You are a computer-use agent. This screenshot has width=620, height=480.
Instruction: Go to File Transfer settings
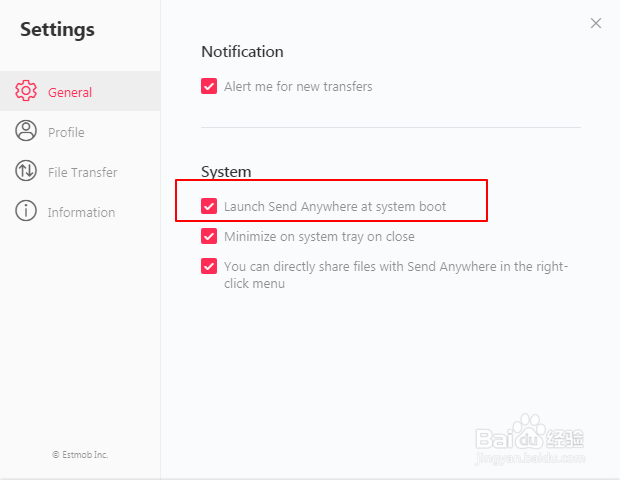(x=82, y=172)
